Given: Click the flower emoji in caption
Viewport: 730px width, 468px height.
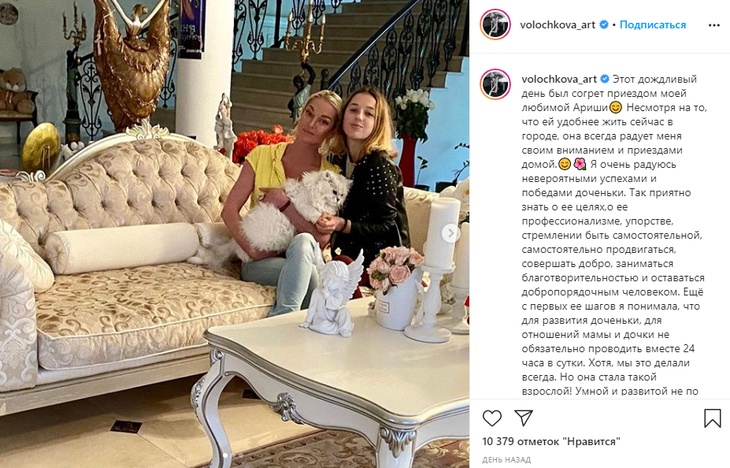Looking at the screenshot, I should coord(580,164).
